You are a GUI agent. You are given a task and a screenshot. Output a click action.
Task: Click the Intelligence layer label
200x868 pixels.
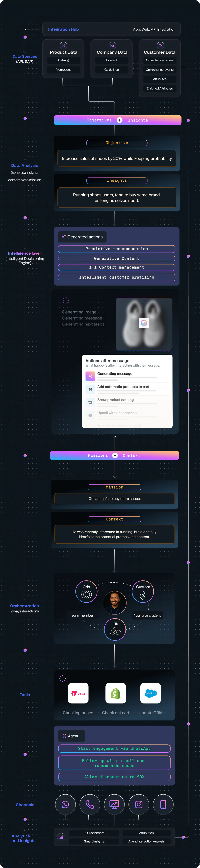25,253
